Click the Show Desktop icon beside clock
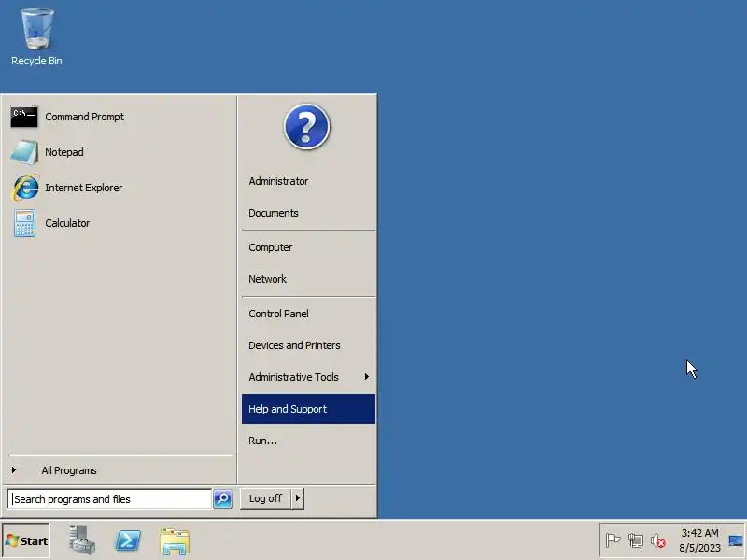This screenshot has height=560, width=747. [x=736, y=540]
